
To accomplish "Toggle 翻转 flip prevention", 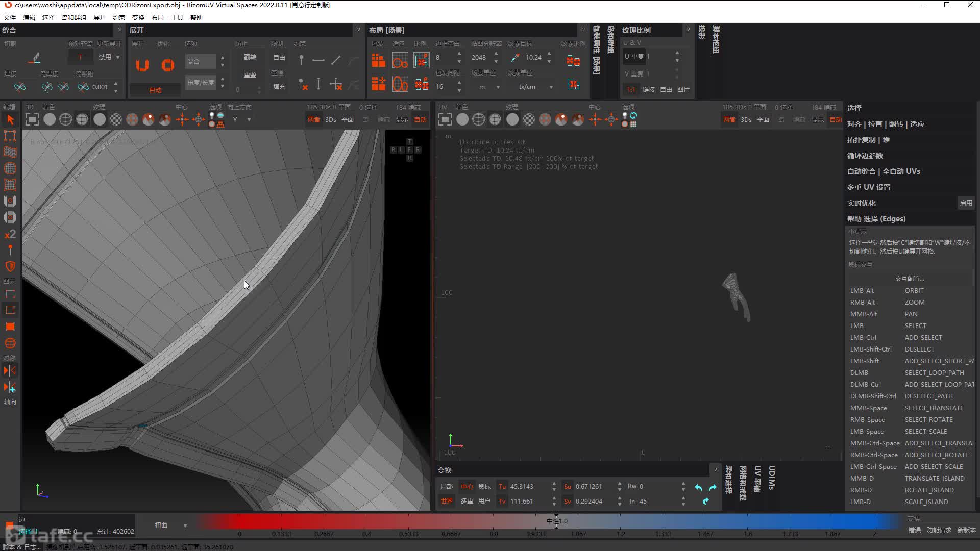I will pos(250,57).
